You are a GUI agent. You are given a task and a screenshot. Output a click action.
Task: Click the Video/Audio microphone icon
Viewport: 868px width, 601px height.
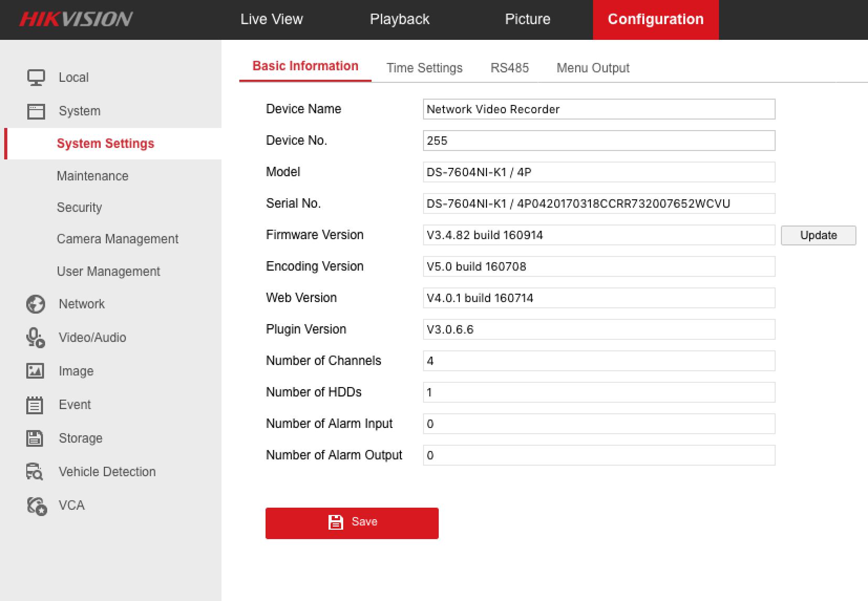[36, 338]
